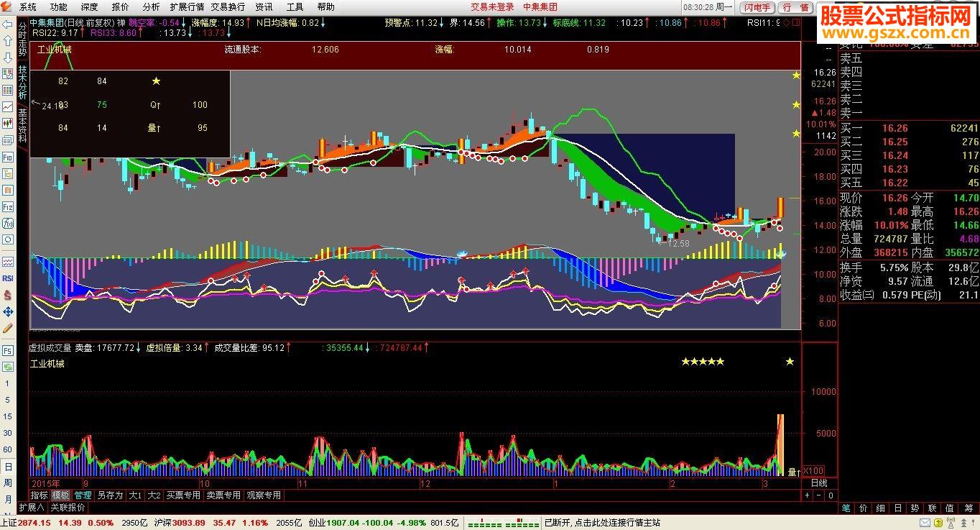This screenshot has width=980, height=530.
Task: Select daily 日 period in sidebar
Action: tap(7, 466)
